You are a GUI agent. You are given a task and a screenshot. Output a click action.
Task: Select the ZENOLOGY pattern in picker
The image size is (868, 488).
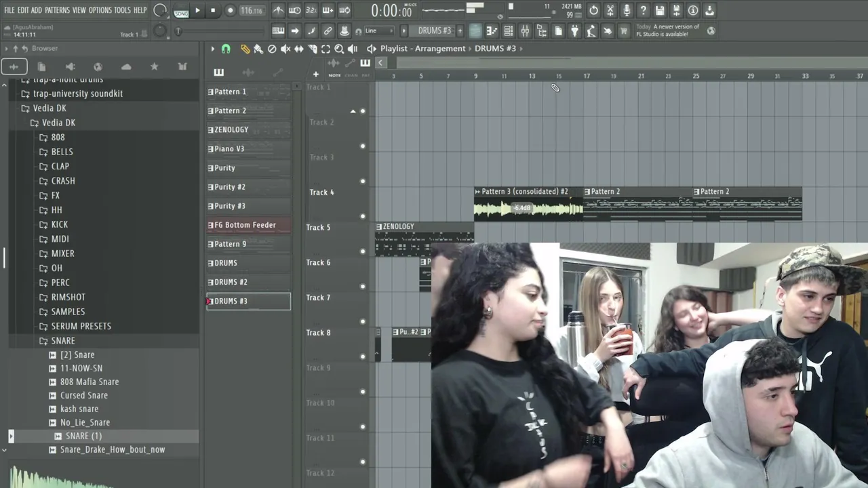248,129
